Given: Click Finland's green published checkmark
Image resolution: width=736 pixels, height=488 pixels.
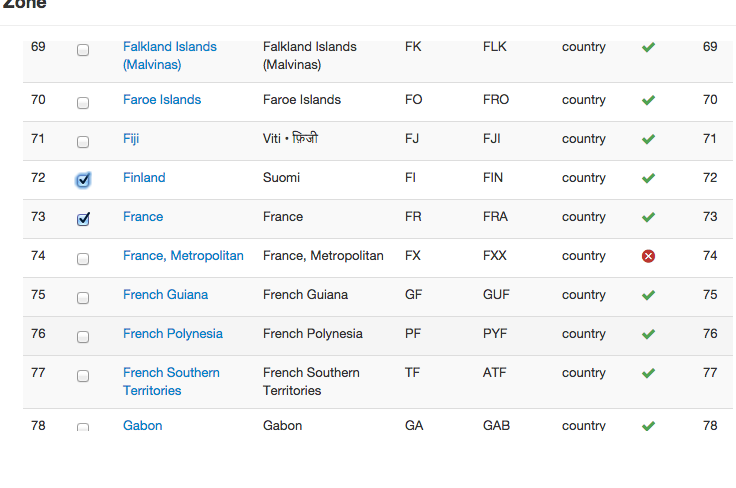Looking at the screenshot, I should pyautogui.click(x=648, y=178).
